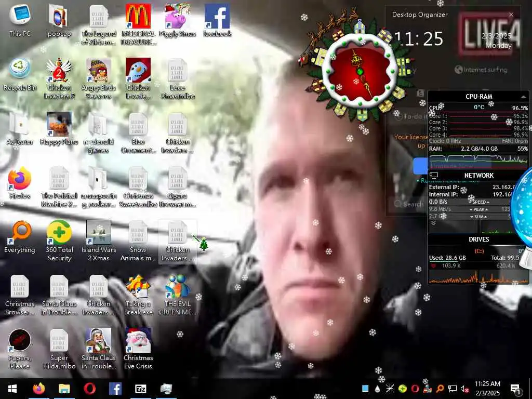Click the water drop tray icon
Viewport: 532px width, 399px height.
tap(378, 389)
